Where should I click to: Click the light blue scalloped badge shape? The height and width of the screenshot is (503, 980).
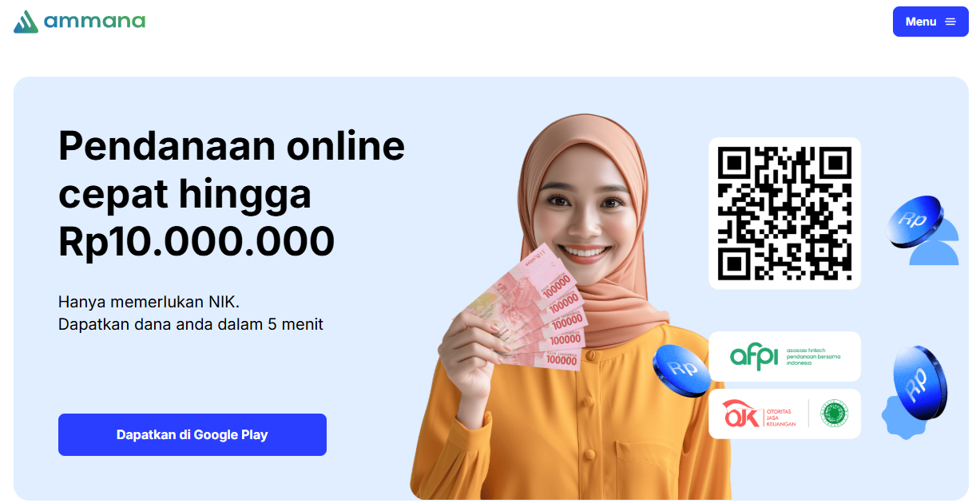pos(901,417)
